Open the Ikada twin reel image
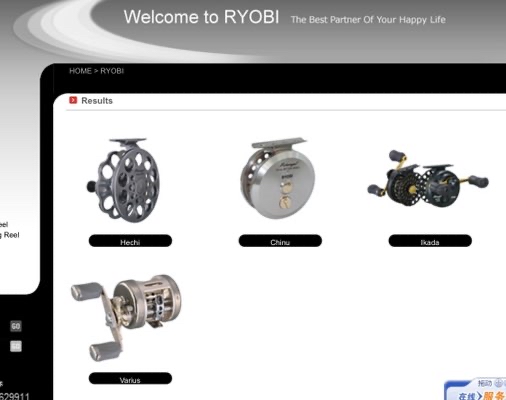This screenshot has height=400, width=506. tap(428, 178)
